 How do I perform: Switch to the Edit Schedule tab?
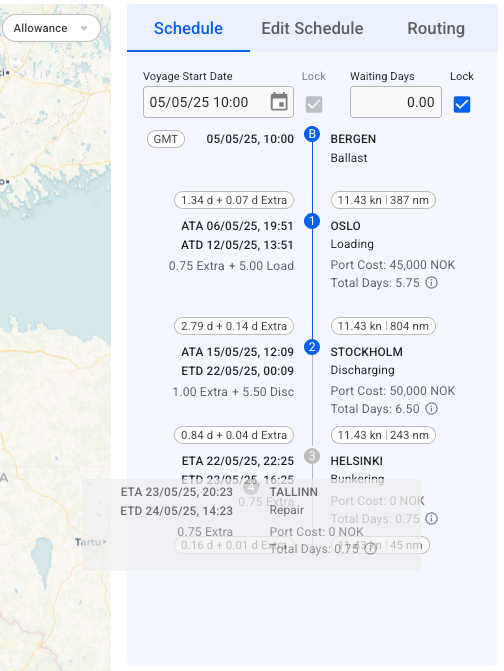[312, 29]
